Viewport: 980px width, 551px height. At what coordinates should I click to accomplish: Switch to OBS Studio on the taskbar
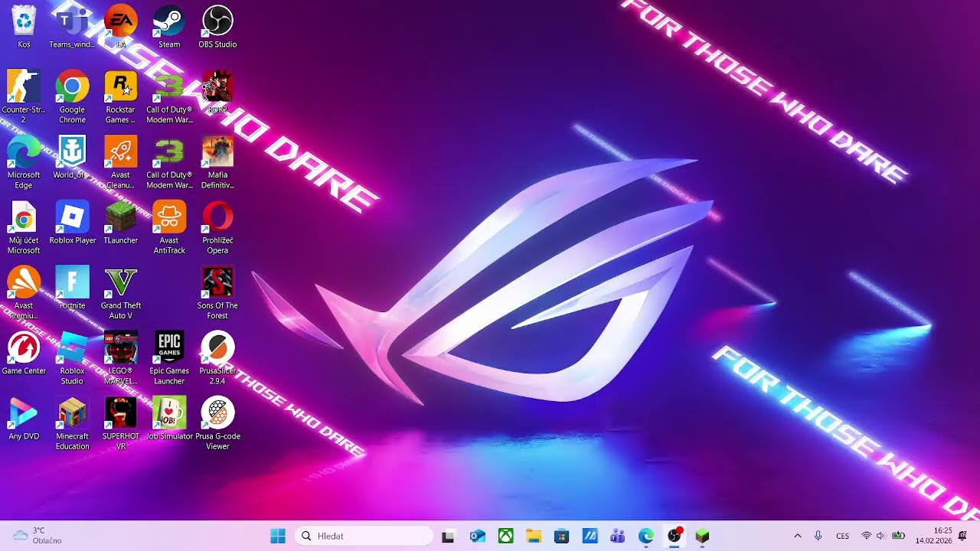tap(675, 536)
